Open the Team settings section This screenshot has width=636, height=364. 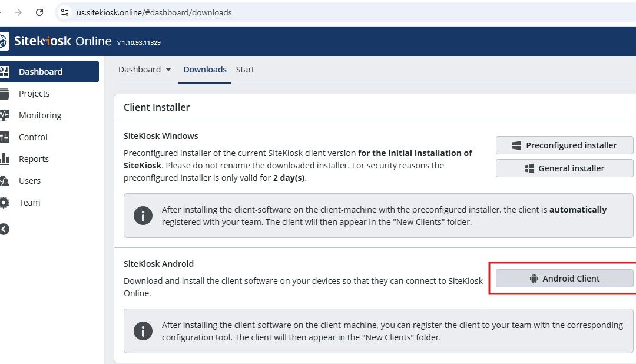pos(29,203)
